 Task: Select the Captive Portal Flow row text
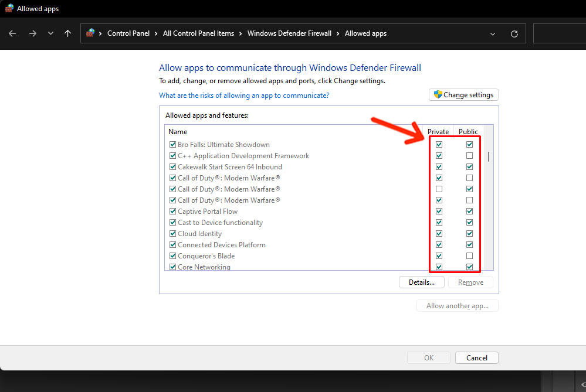click(x=208, y=212)
